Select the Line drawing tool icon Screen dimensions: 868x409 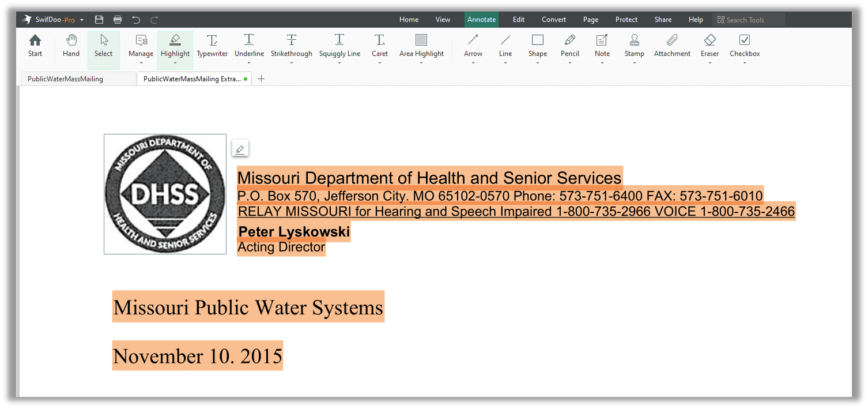point(505,40)
